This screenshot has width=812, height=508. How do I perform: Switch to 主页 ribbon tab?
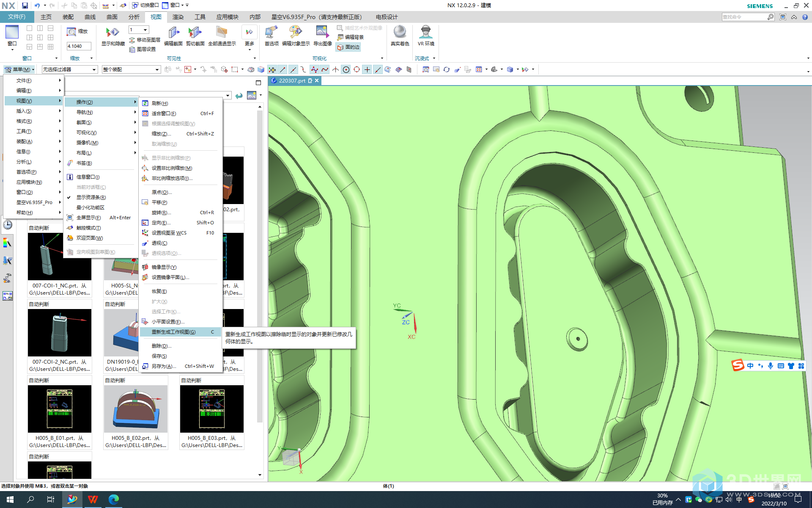tap(46, 17)
